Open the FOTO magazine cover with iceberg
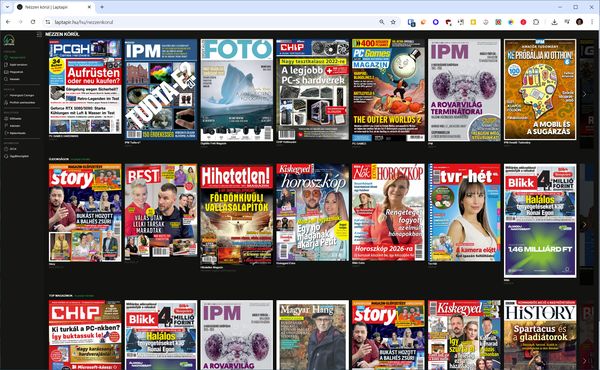 [x=236, y=90]
